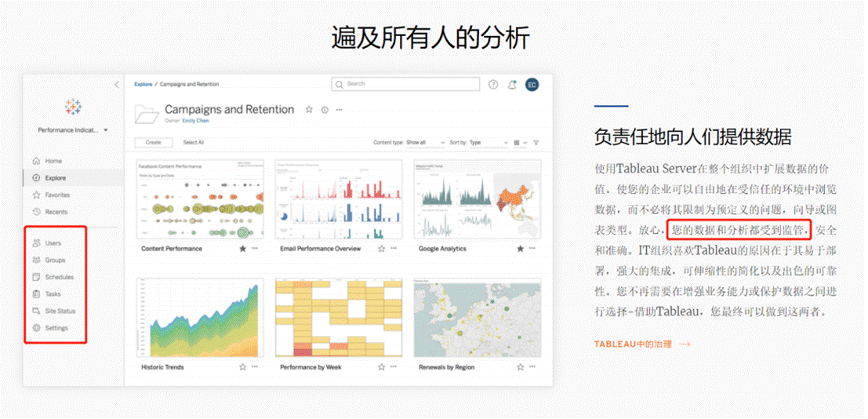Click the title 遍及所有人的分析
This screenshot has height=419, width=868.
[430, 38]
